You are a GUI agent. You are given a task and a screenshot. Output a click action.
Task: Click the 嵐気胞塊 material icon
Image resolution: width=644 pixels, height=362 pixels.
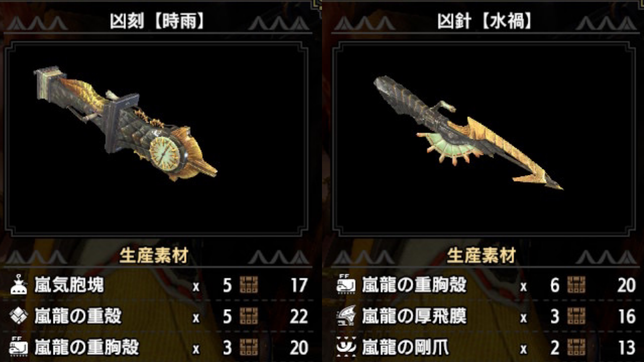(18, 286)
